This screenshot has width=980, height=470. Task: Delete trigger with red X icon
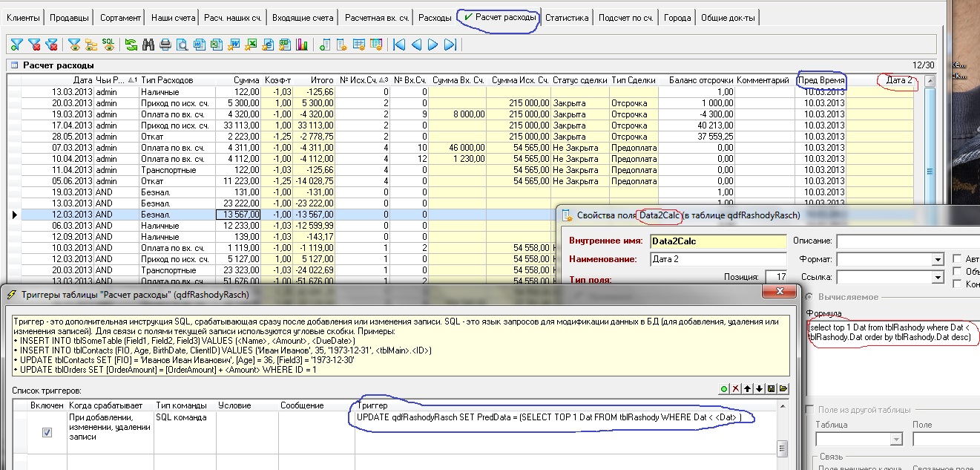(x=735, y=388)
